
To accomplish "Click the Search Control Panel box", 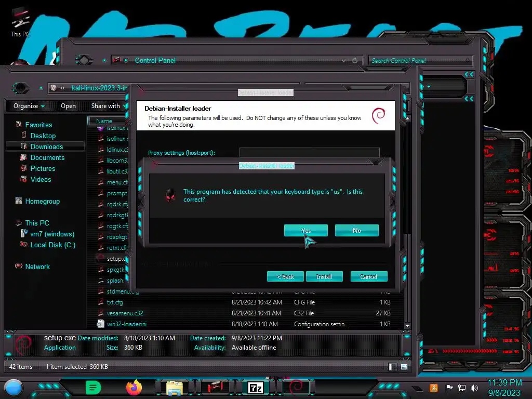I will tap(420, 61).
